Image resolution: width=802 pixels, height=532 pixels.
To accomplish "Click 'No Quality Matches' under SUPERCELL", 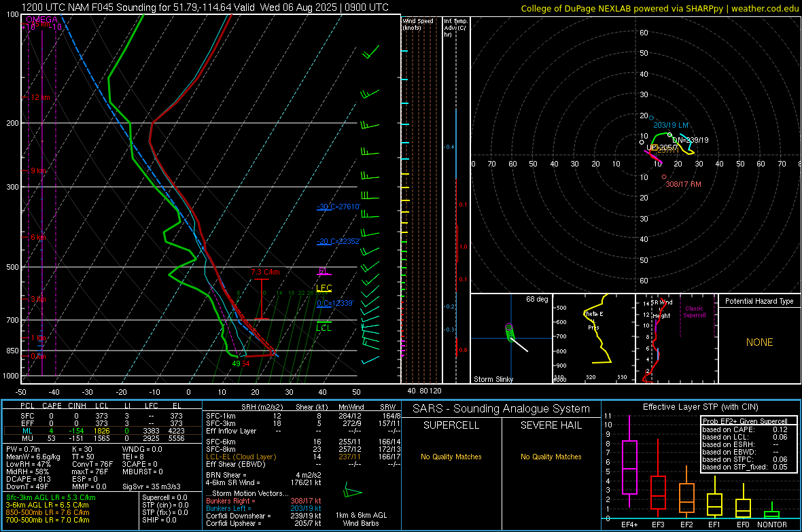I will point(451,457).
